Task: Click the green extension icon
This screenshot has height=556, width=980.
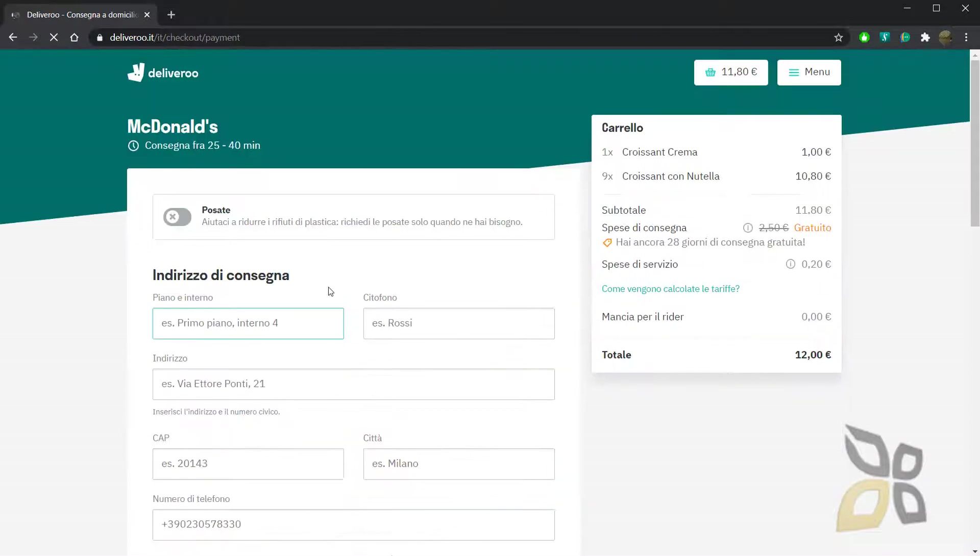Action: pyautogui.click(x=864, y=37)
